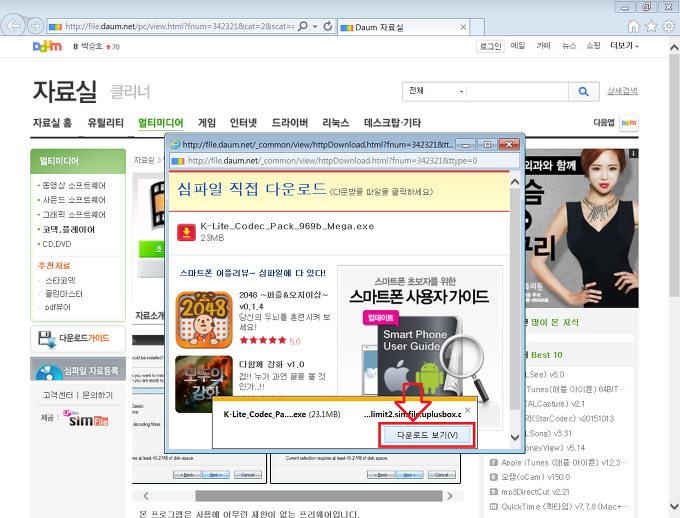Viewport: 680px width, 518px height.
Task: Open the 유틸리티 category tab
Action: [105, 123]
